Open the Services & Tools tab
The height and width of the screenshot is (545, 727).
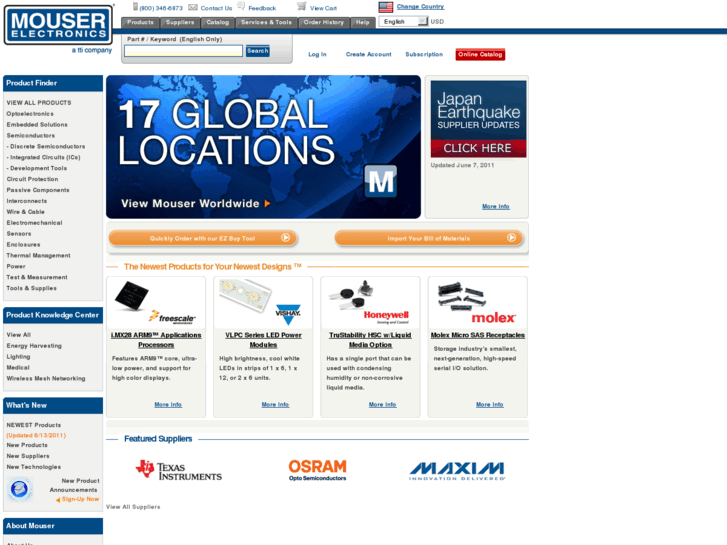[266, 22]
